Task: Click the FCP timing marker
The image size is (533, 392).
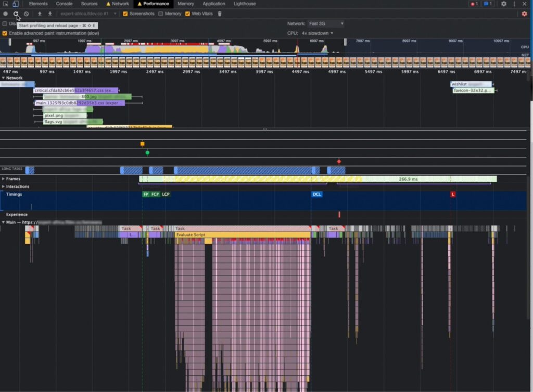Action: [x=155, y=195]
